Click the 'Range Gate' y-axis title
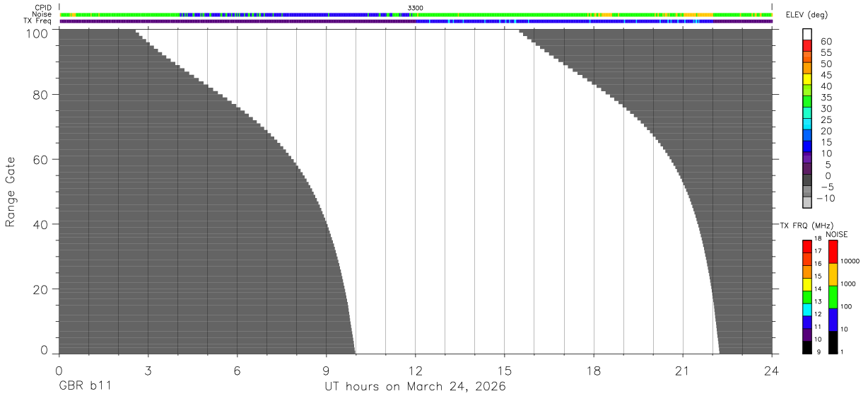This screenshot has height=401, width=868. pyautogui.click(x=11, y=192)
